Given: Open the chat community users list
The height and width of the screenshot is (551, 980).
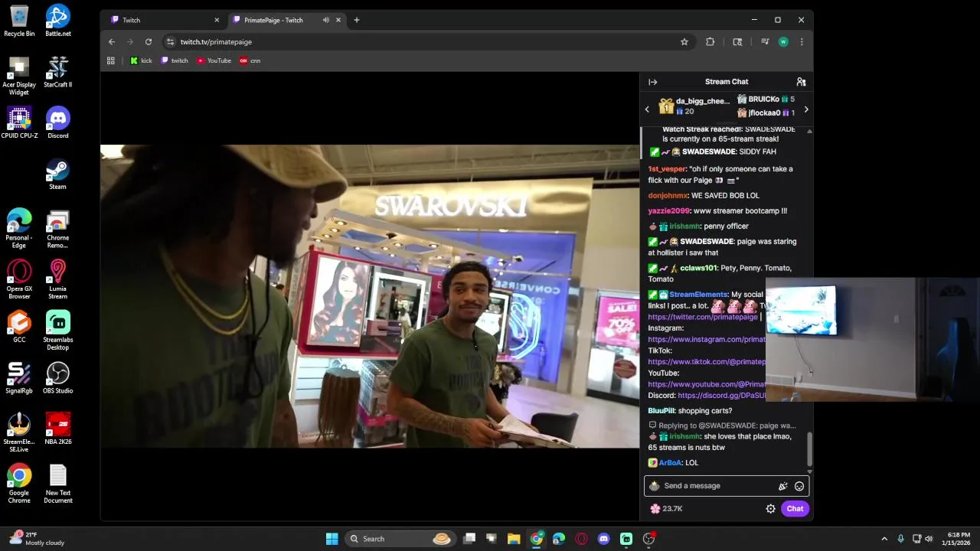Looking at the screenshot, I should pos(801,82).
